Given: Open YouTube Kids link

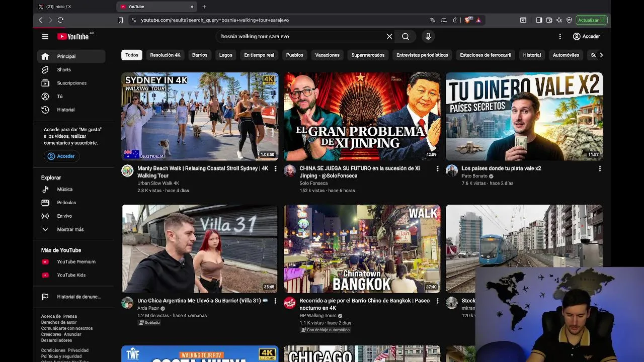Looking at the screenshot, I should click(x=71, y=275).
